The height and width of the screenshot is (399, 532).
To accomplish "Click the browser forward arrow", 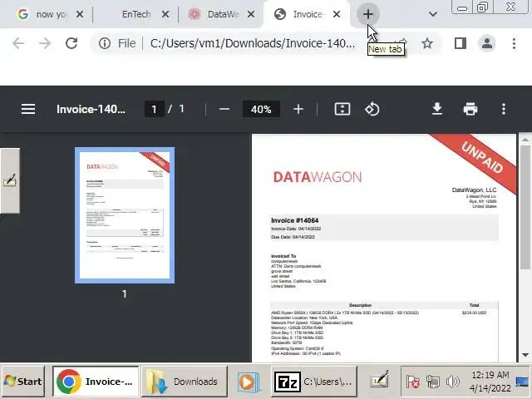I will [x=45, y=43].
